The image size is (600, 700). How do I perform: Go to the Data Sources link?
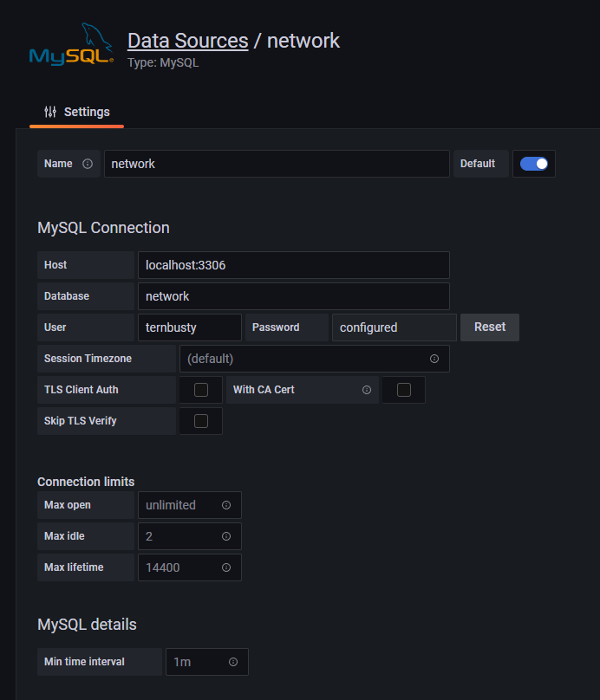tap(187, 41)
